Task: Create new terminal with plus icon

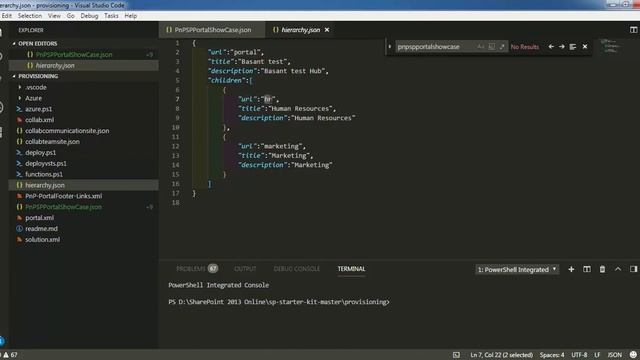Action: (571, 269)
